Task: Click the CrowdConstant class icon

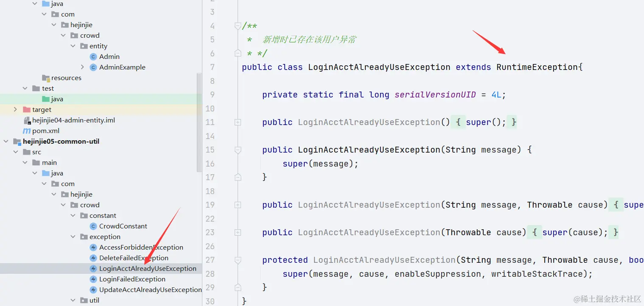Action: pyautogui.click(x=93, y=226)
